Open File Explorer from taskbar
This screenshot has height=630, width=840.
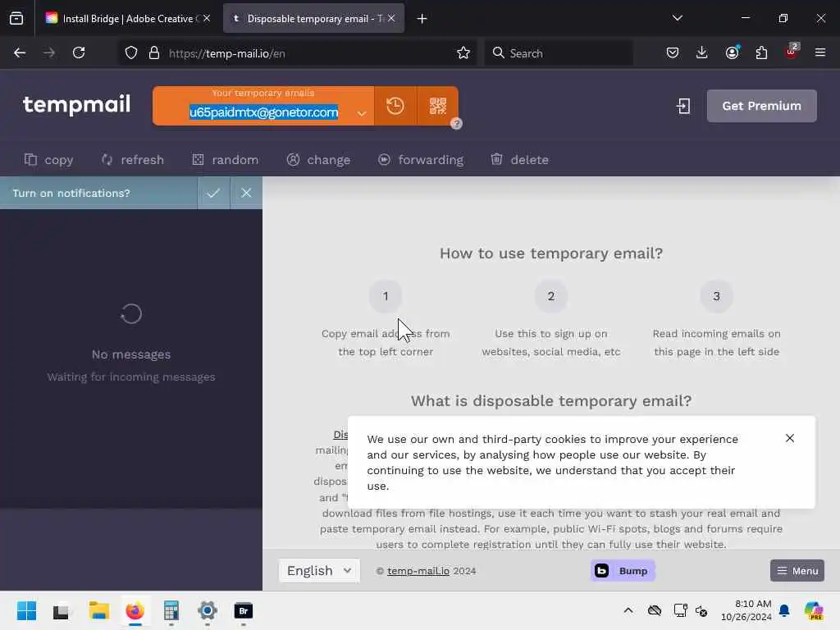coord(98,610)
